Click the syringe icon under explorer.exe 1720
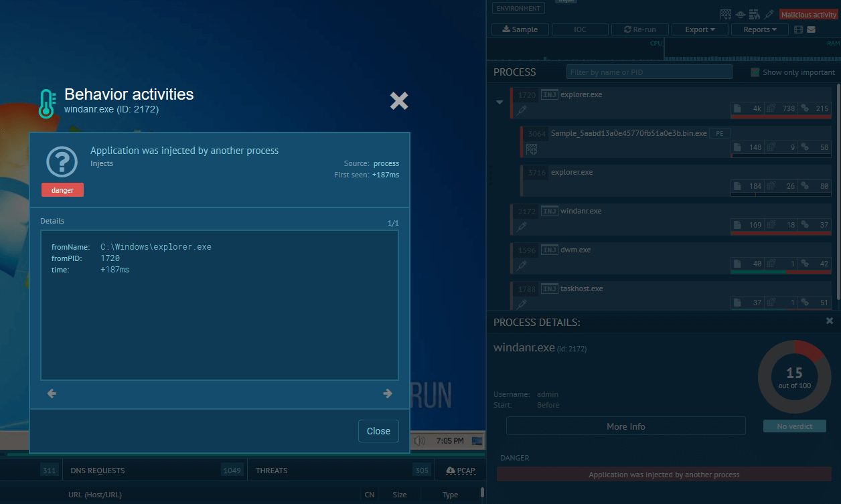Image resolution: width=841 pixels, height=504 pixels. tap(522, 110)
